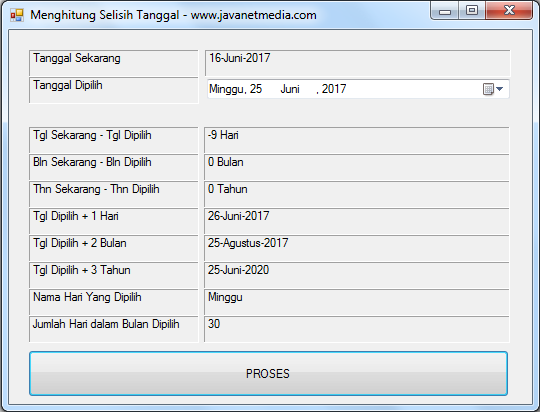Click the -9 Hari result
The height and width of the screenshot is (412, 540).
[x=357, y=140]
